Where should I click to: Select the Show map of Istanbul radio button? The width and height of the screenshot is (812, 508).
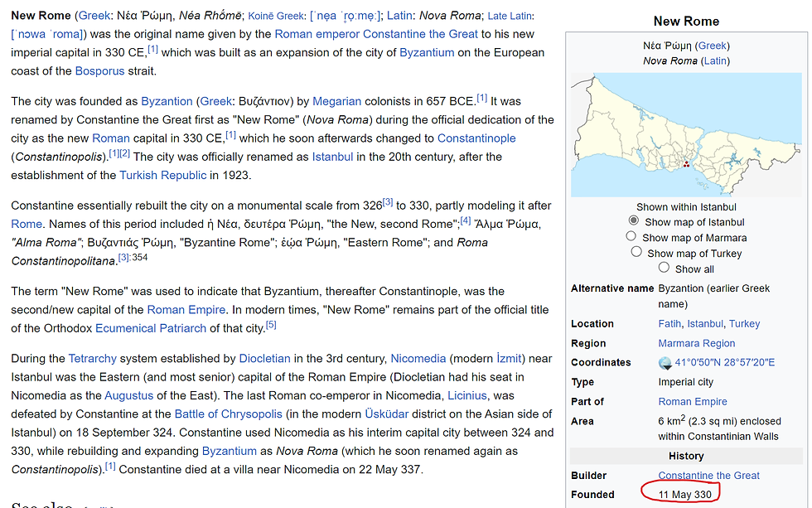tap(633, 220)
